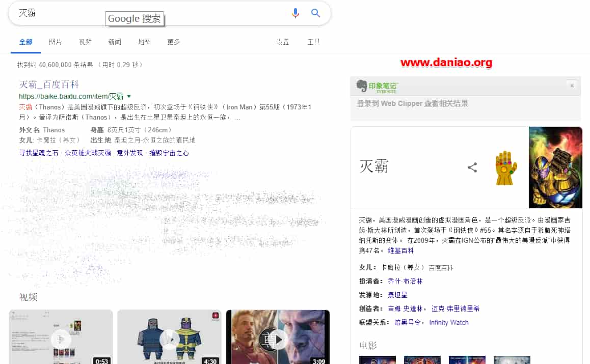
Task: Switch to the 地图 tab
Action: click(144, 42)
